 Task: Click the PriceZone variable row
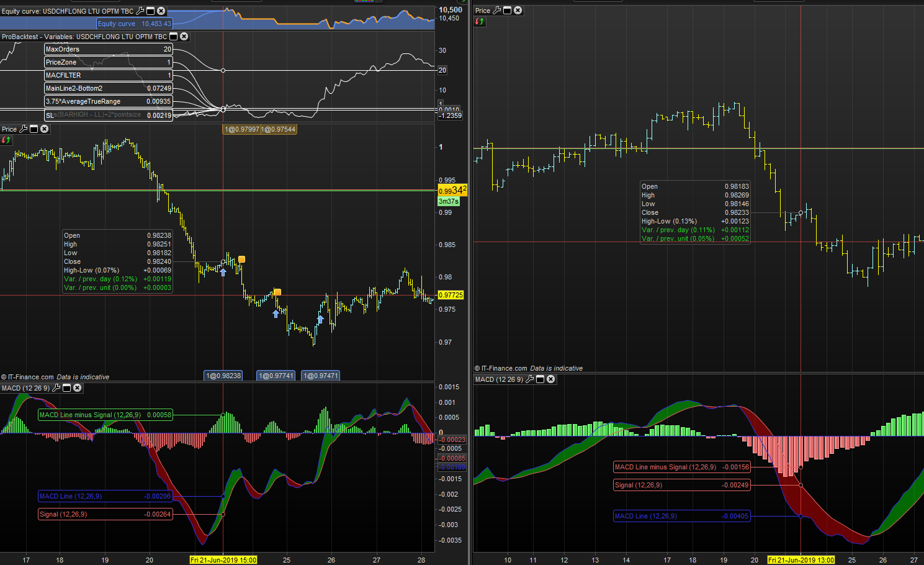[109, 62]
